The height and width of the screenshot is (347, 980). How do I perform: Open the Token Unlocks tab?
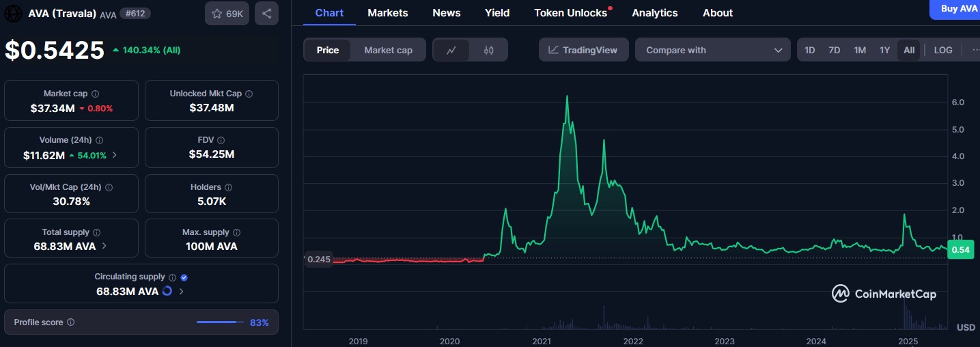pyautogui.click(x=571, y=13)
